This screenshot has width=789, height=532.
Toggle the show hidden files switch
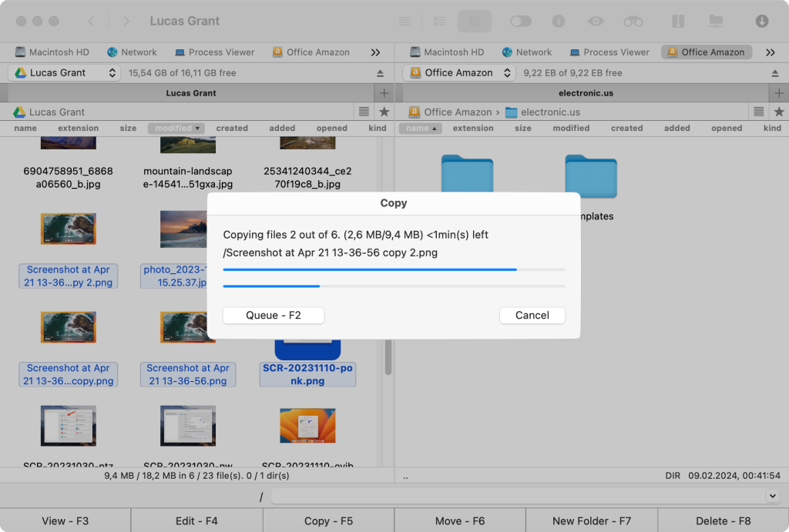521,21
